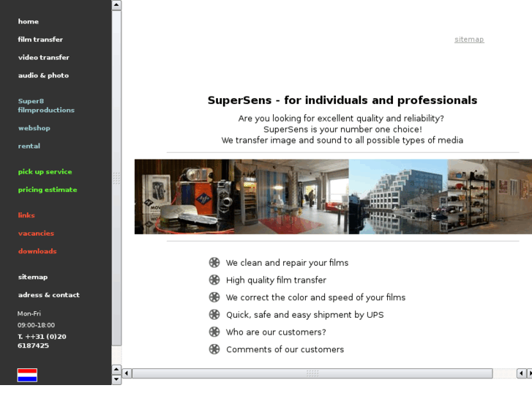Screen dimensions: 532x399
Task: Open 'We correct the color and speed of your films'
Action: [315, 297]
